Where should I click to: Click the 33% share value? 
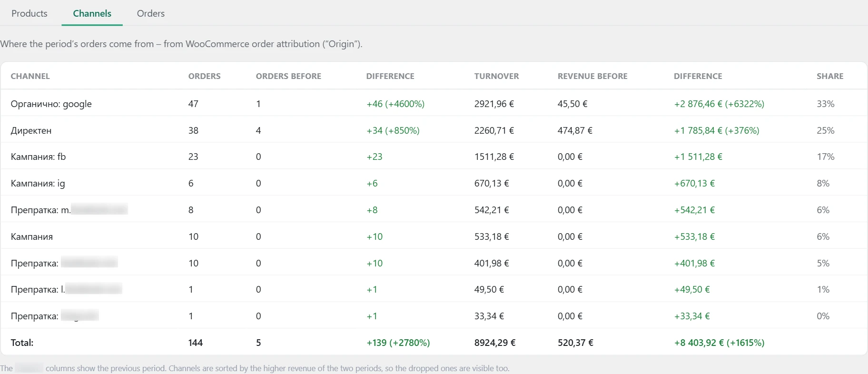(826, 104)
